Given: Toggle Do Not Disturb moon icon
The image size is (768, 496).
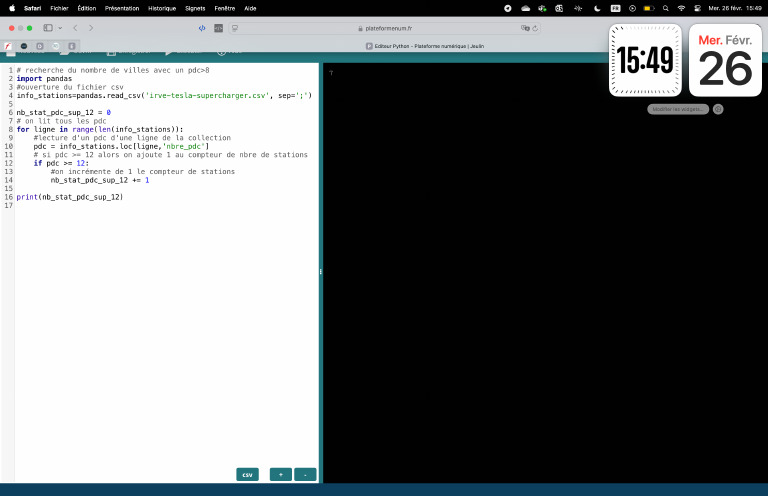Looking at the screenshot, I should (596, 7).
